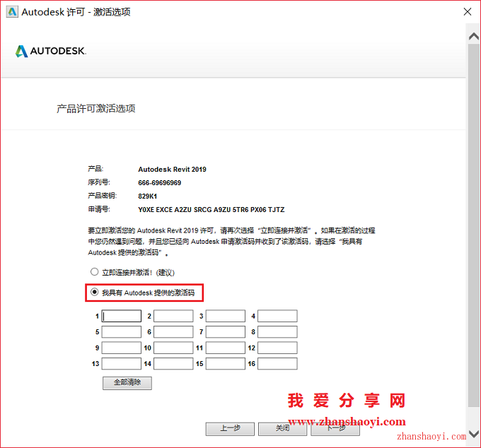Click activation code field 2

click(x=173, y=316)
